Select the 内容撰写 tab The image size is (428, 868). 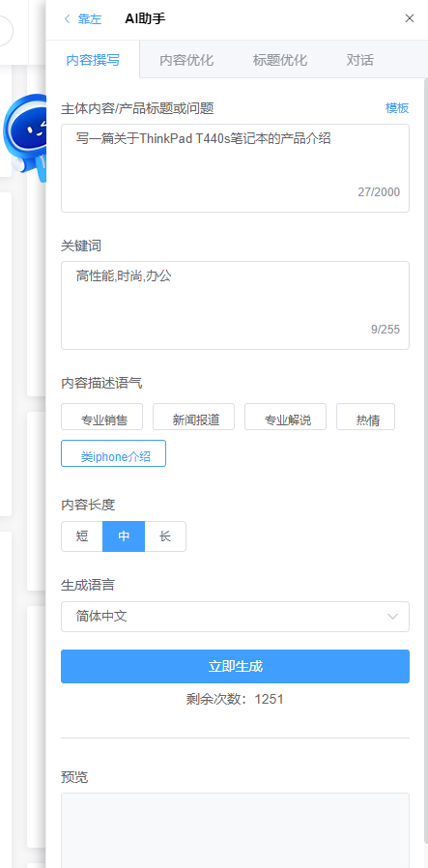coord(93,60)
